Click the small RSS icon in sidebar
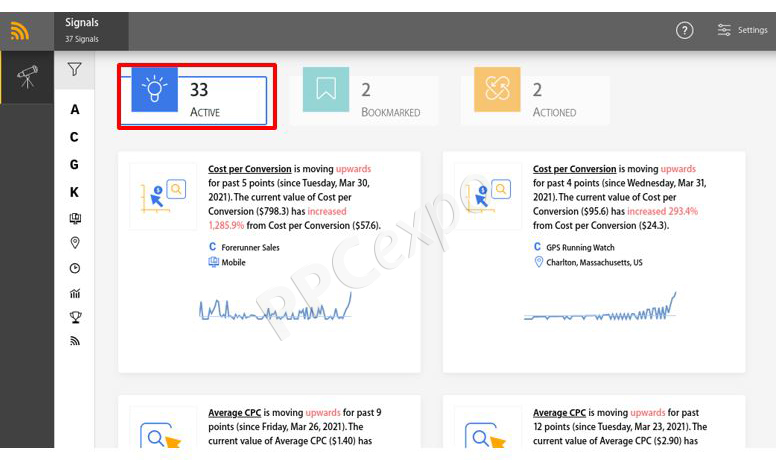This screenshot has width=776, height=464. (75, 341)
